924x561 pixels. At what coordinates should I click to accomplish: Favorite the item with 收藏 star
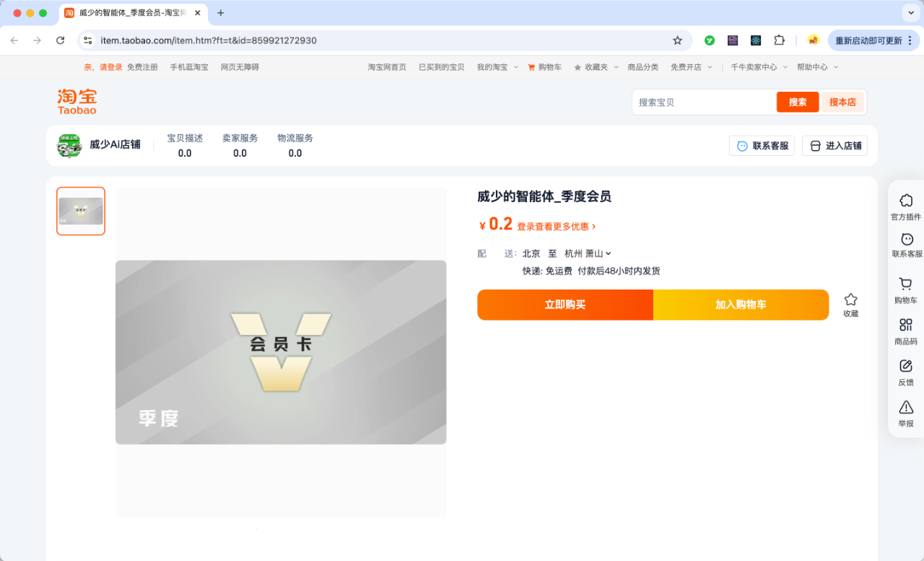851,305
